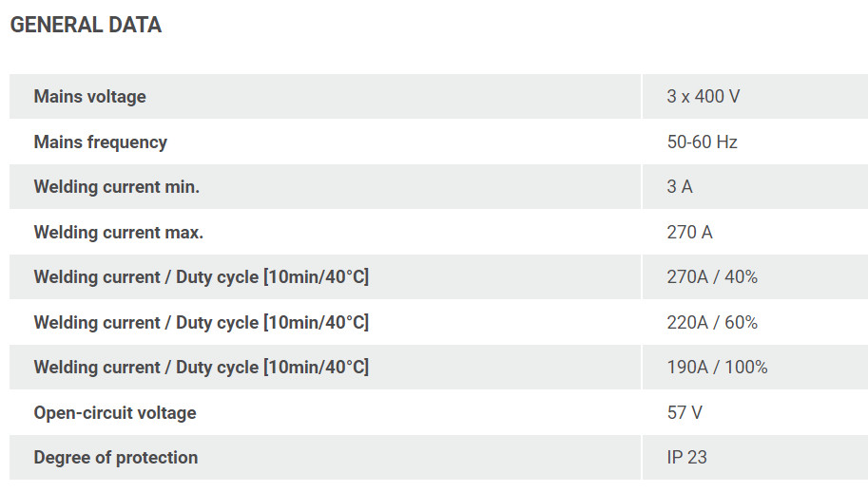Click the Degree of protection label
The image size is (868, 492).
tap(115, 458)
